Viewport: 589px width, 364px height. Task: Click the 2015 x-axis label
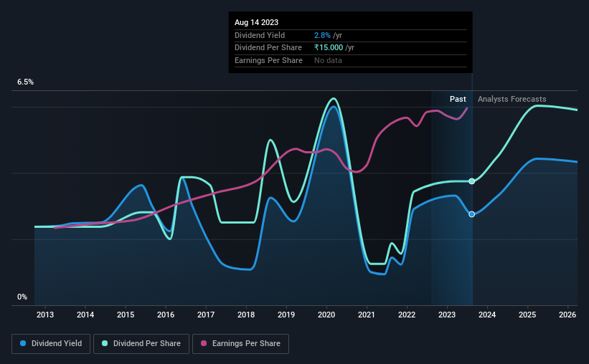point(126,315)
